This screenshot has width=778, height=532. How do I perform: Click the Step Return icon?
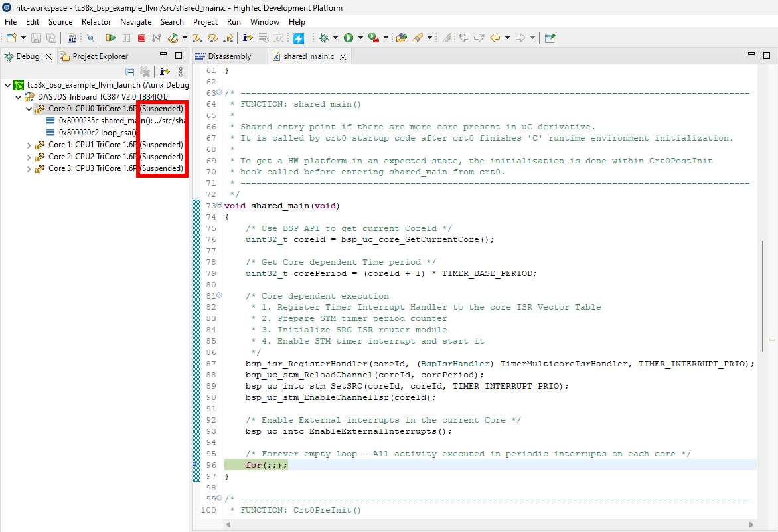tap(229, 38)
